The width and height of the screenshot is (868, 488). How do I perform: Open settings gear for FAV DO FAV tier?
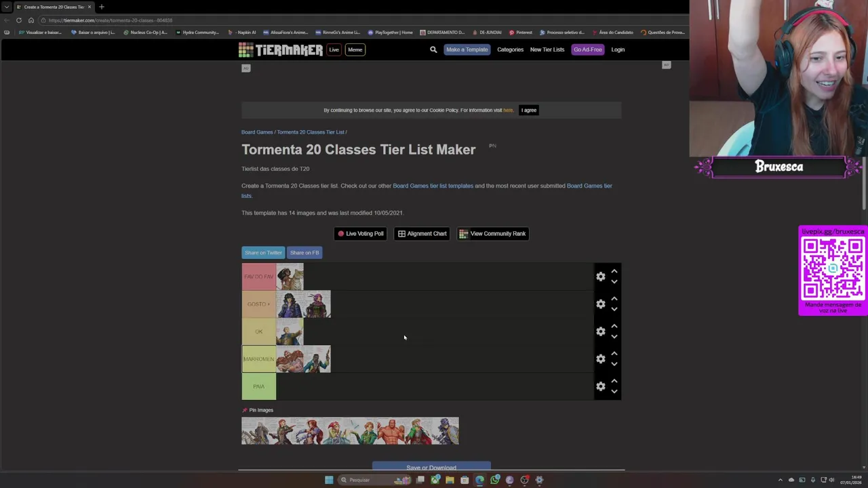[x=601, y=277]
